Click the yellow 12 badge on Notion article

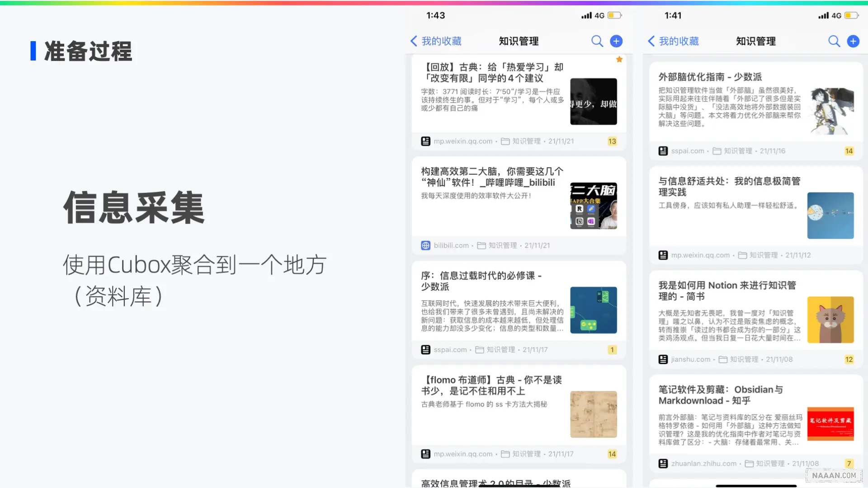[x=849, y=360]
